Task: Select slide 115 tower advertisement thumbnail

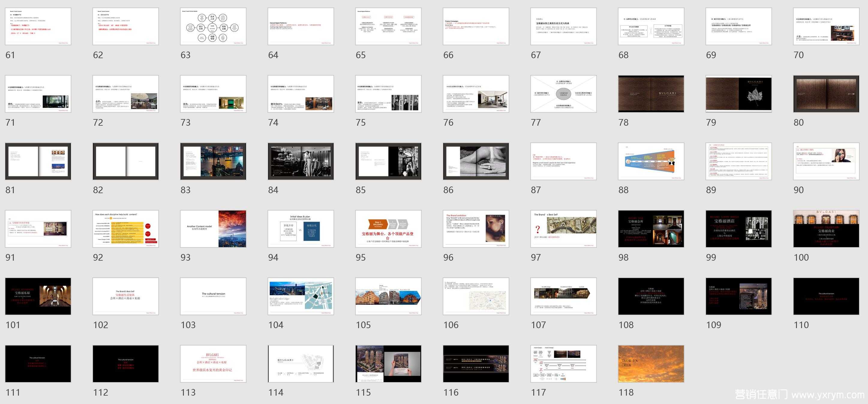Action: pos(388,364)
